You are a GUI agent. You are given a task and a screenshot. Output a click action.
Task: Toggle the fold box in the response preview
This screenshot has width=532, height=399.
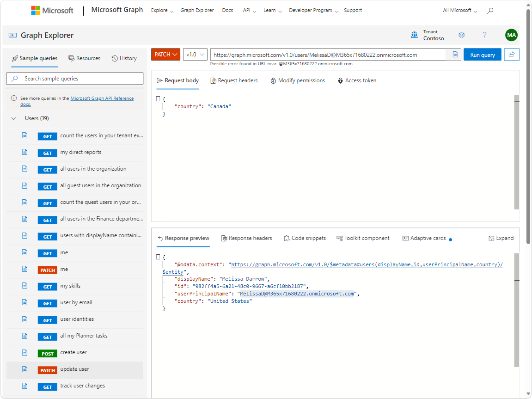click(158, 257)
